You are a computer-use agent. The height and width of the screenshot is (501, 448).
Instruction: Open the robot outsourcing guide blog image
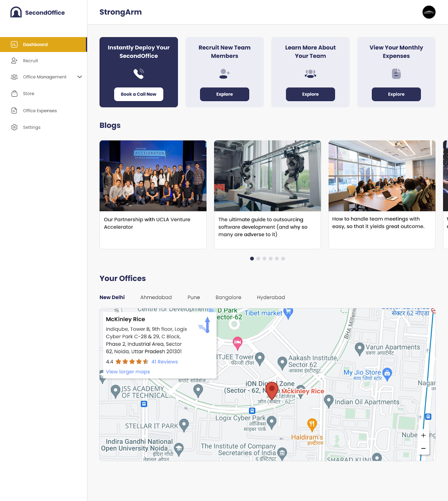267,176
